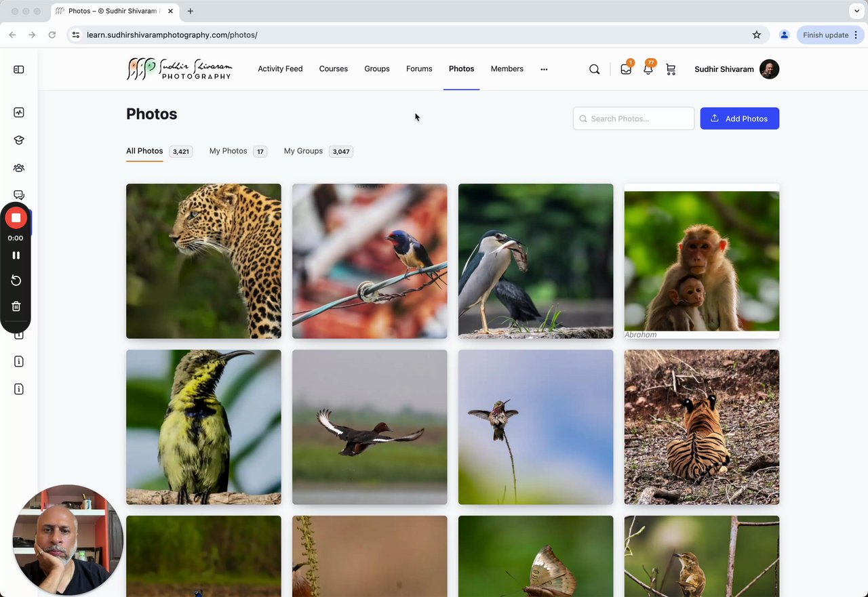Click the bottom info icon in the sidebar
Viewport: 868px width, 597px height.
point(19,389)
